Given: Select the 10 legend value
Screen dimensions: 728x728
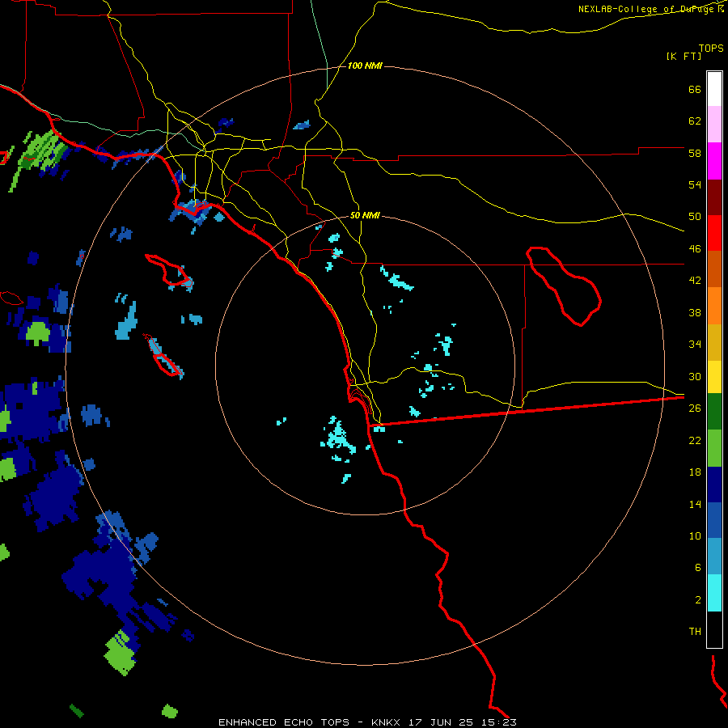Looking at the screenshot, I should click(695, 535).
